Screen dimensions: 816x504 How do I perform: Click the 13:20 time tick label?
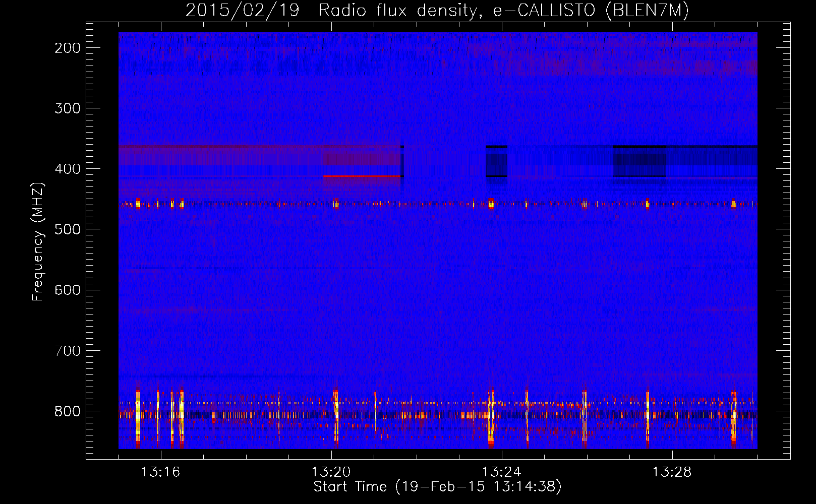point(331,472)
